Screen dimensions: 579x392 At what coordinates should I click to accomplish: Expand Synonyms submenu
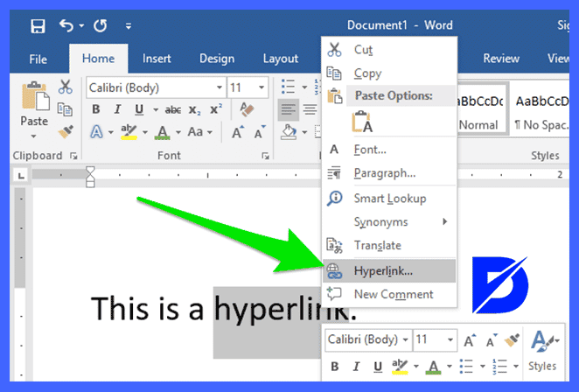point(389,221)
